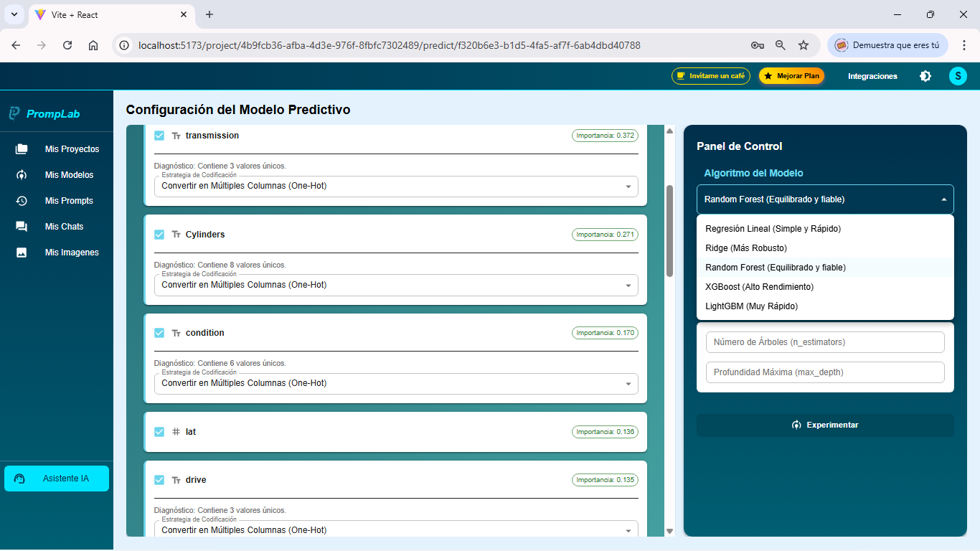This screenshot has height=551, width=980.
Task: Click Demuestra que eres tú profile chip
Action: tap(887, 45)
